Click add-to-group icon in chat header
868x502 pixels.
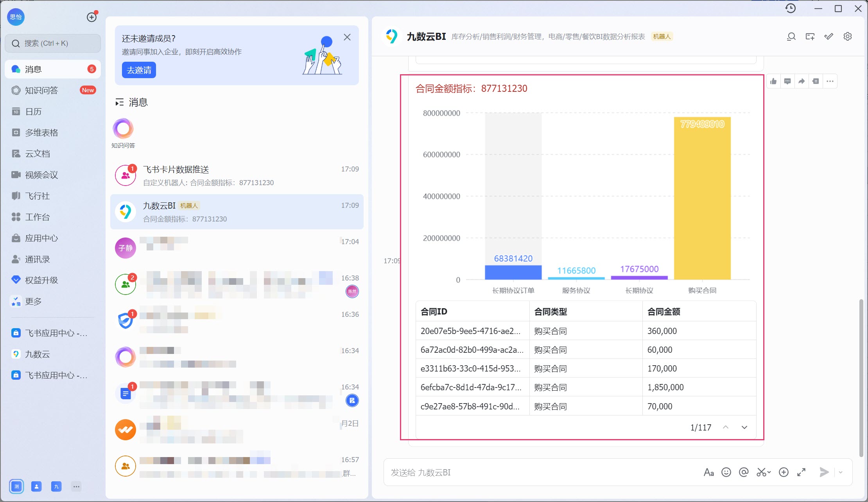pos(810,37)
